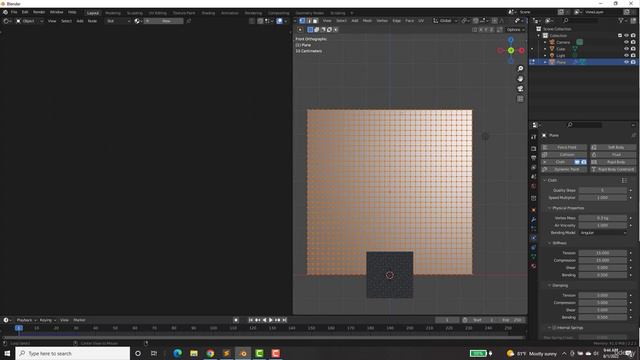Open the Render properties tab icon
Viewport: 640px width, 360px height.
click(x=533, y=149)
